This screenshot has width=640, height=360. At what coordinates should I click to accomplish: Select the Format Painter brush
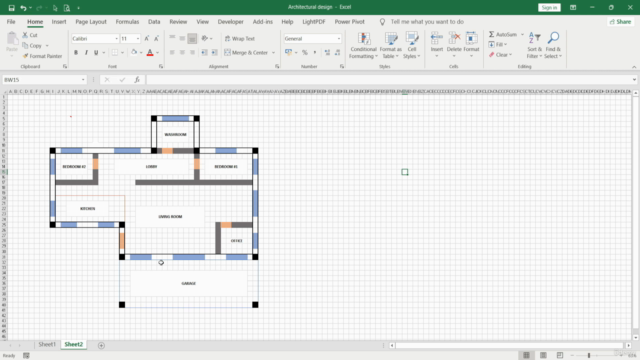[25, 56]
